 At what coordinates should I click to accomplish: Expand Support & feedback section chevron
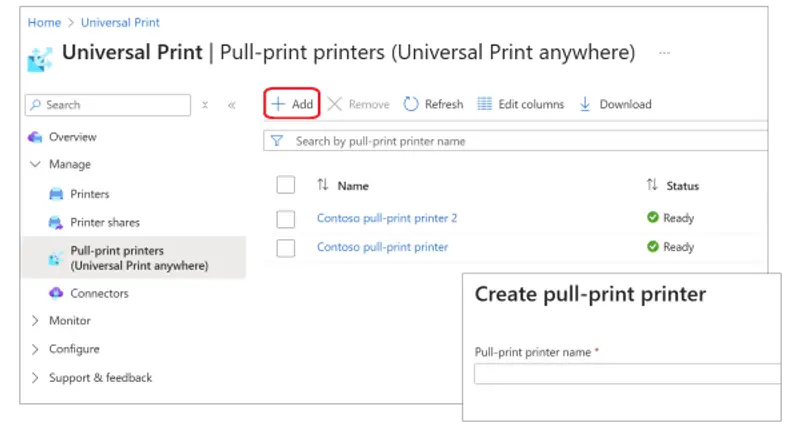click(35, 378)
